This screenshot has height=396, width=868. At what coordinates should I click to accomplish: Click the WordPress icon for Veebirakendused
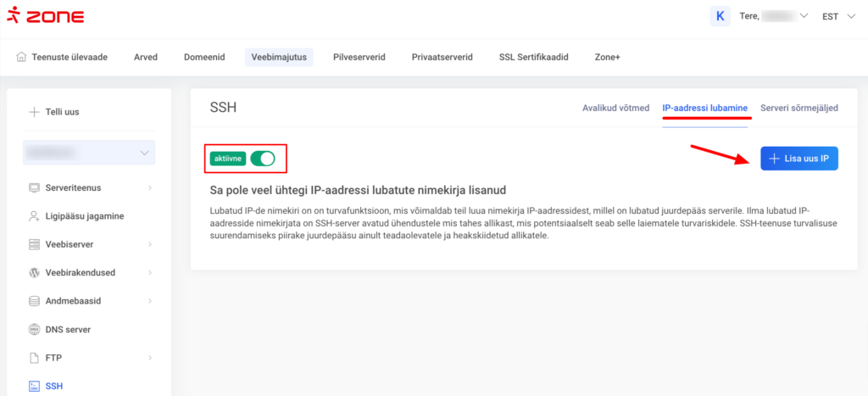pos(34,273)
